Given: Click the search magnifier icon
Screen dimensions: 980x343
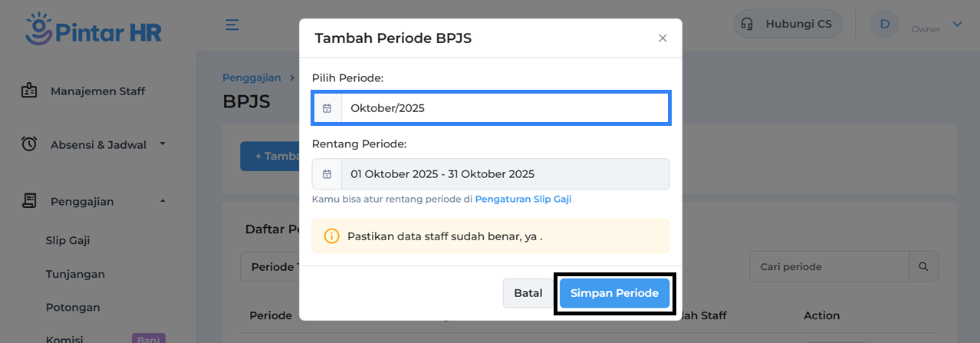Looking at the screenshot, I should [x=923, y=267].
